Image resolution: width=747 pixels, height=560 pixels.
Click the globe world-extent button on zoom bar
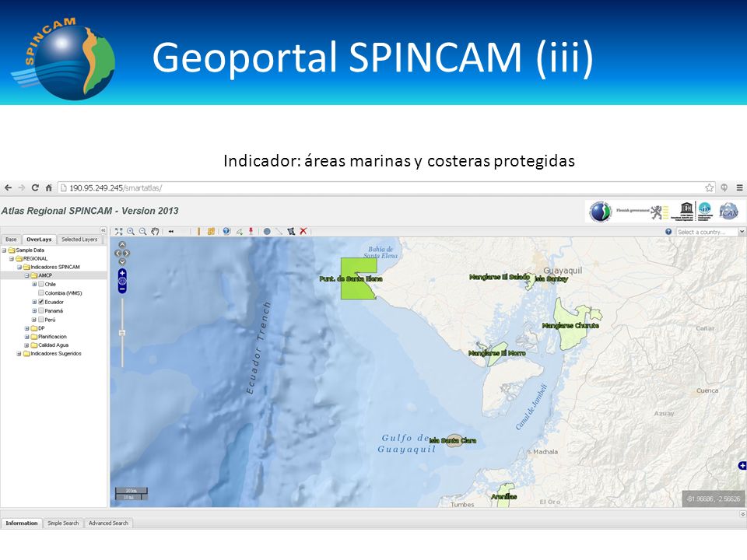point(122,281)
